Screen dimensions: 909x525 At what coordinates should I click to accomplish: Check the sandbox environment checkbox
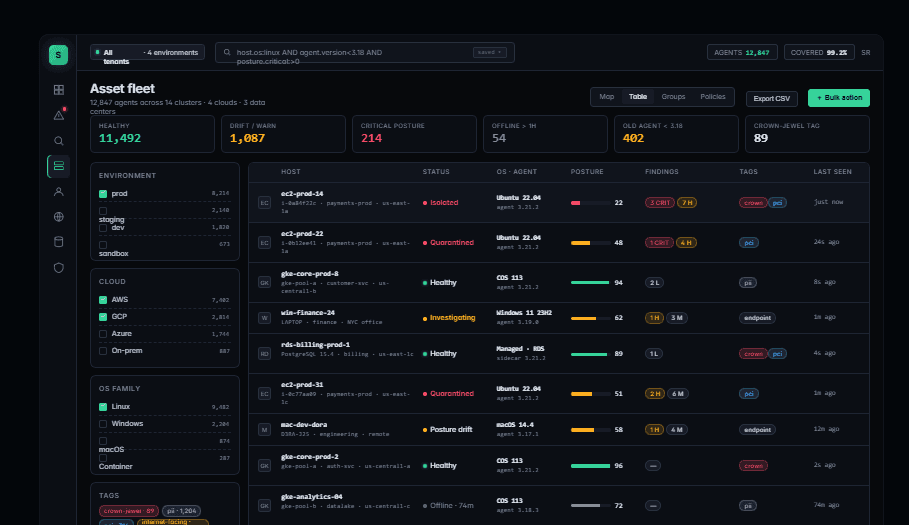point(103,245)
